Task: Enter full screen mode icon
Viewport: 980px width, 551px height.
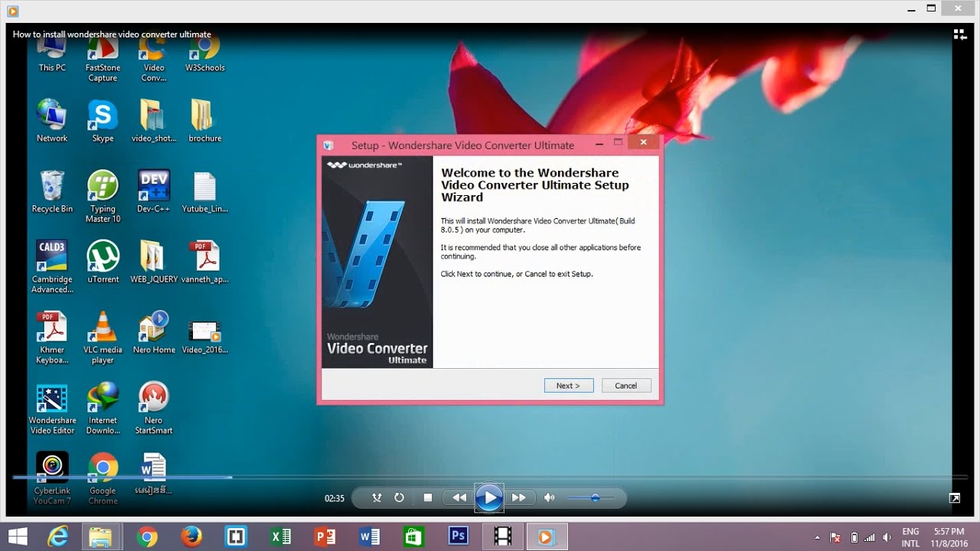Action: [x=955, y=498]
